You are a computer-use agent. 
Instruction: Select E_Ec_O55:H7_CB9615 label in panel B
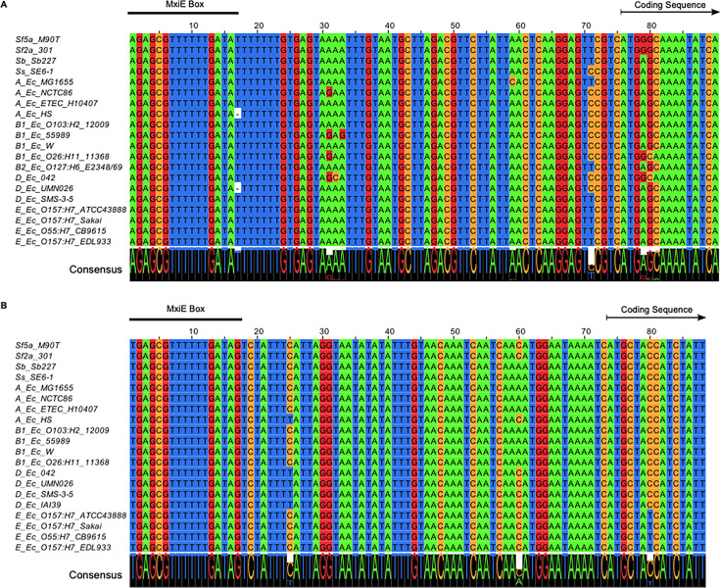coord(61,537)
